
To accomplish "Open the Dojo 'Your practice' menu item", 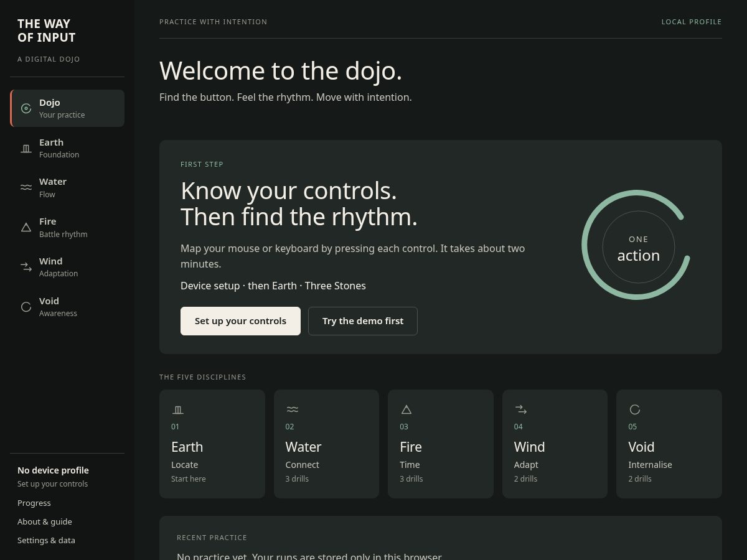I will coord(67,108).
